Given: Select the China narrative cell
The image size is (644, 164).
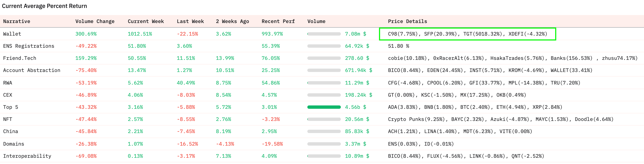Looking at the screenshot, I should pos(10,132).
